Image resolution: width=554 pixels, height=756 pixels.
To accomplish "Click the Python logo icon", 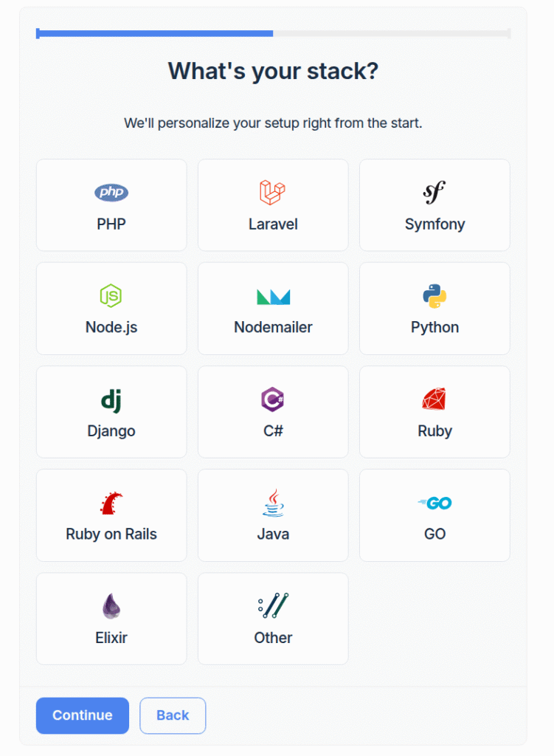I will tap(434, 295).
